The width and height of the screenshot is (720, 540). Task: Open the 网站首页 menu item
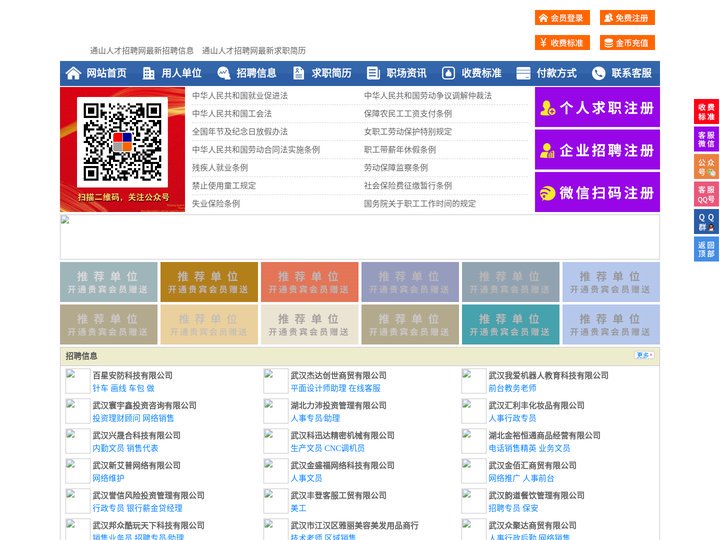tap(107, 73)
